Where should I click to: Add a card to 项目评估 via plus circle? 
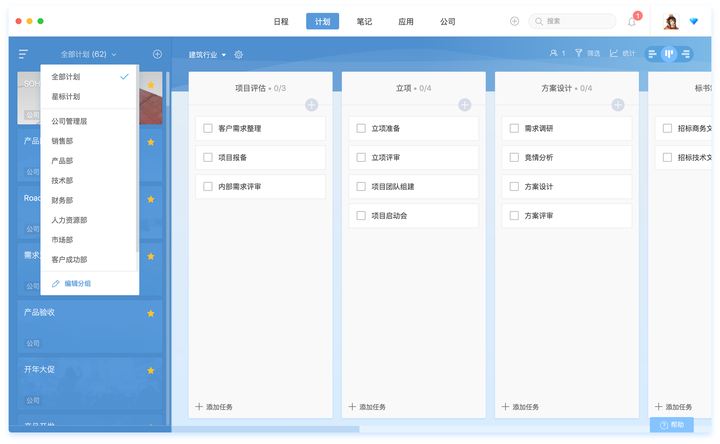312,105
